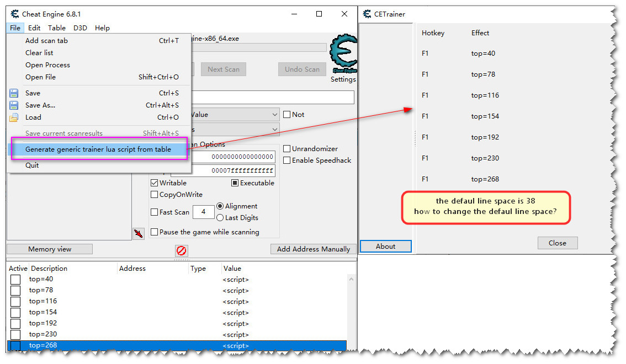Check Pause the game while scanning
The height and width of the screenshot is (364, 626).
coord(155,232)
